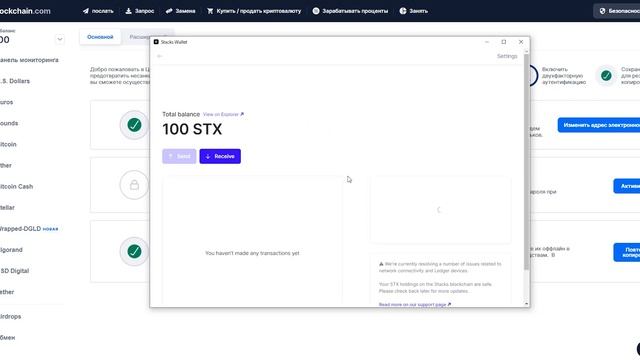Image resolution: width=640 pixels, height=360 pixels.
Task: Click the Изменить адрес электронной почты button
Action: pos(599,125)
